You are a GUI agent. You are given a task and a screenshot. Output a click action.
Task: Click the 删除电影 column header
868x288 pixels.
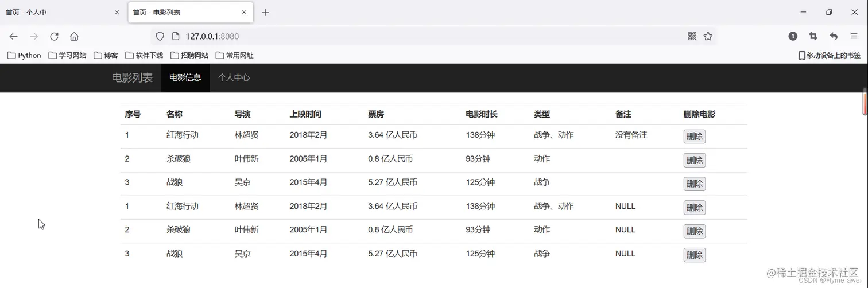click(x=699, y=114)
